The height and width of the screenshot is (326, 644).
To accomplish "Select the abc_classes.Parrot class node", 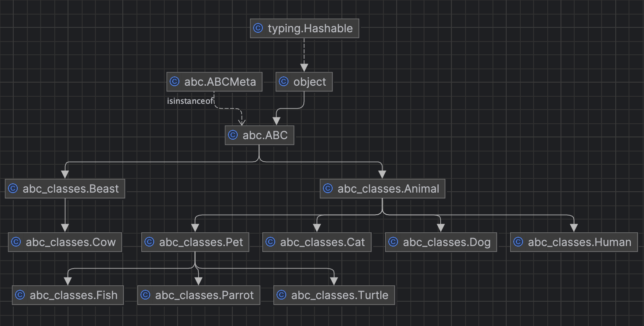I will coord(199,295).
